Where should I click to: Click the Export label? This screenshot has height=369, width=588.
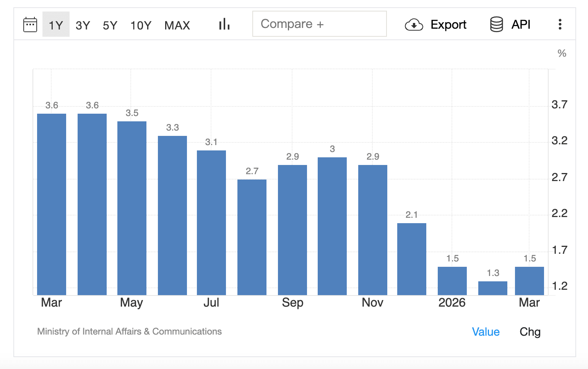pyautogui.click(x=448, y=24)
